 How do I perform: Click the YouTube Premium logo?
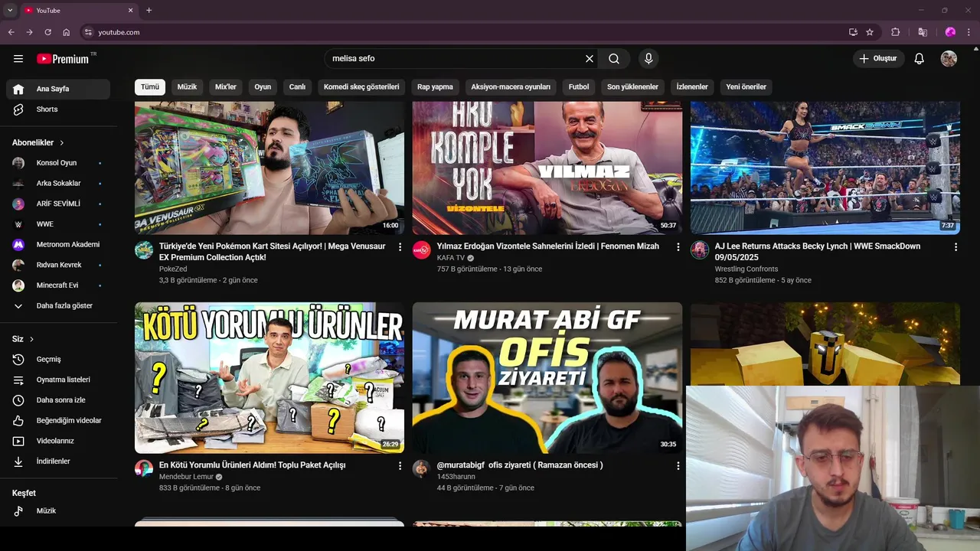[63, 59]
